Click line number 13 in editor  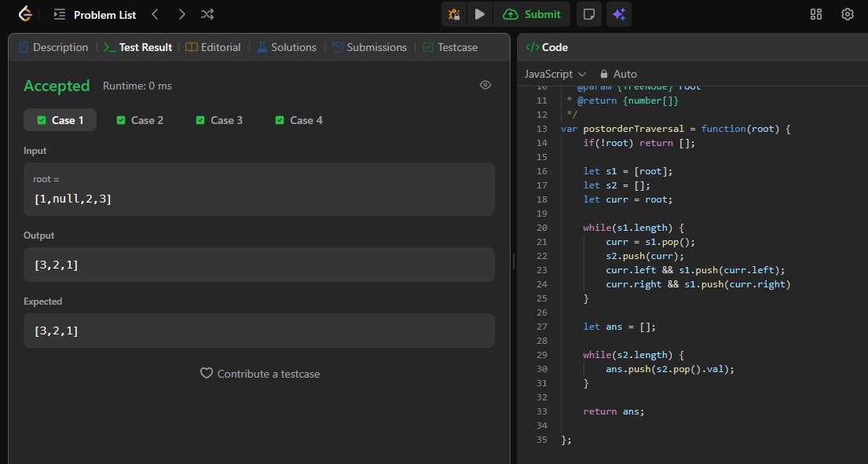[x=541, y=129]
